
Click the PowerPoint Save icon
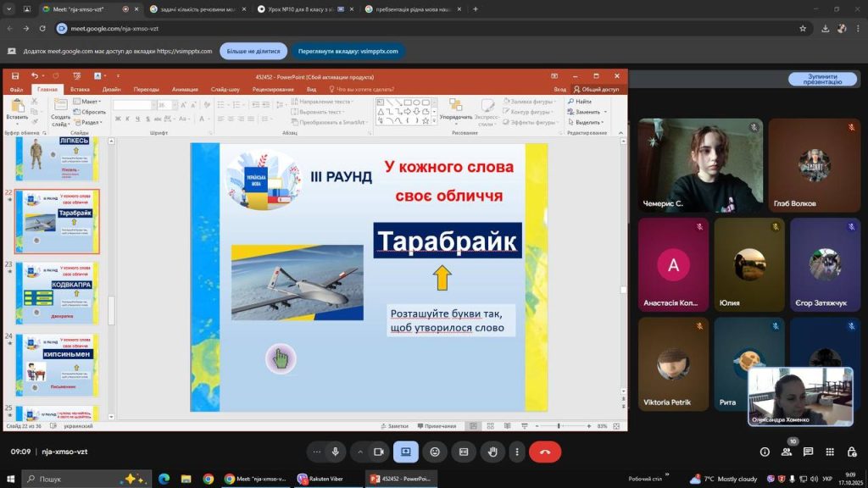point(14,76)
